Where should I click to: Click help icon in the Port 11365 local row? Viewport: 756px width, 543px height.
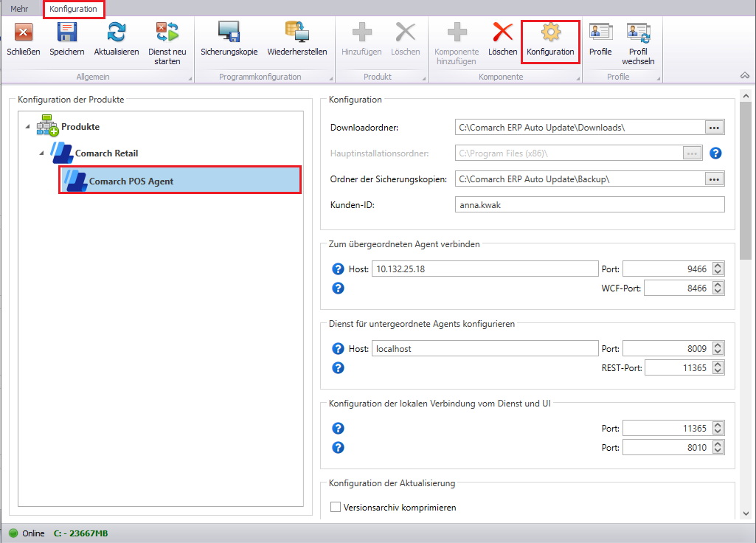[338, 428]
